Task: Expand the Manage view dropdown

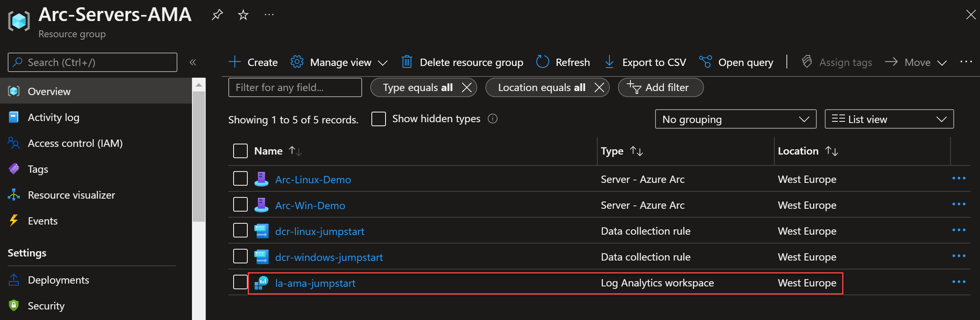Action: tap(339, 62)
